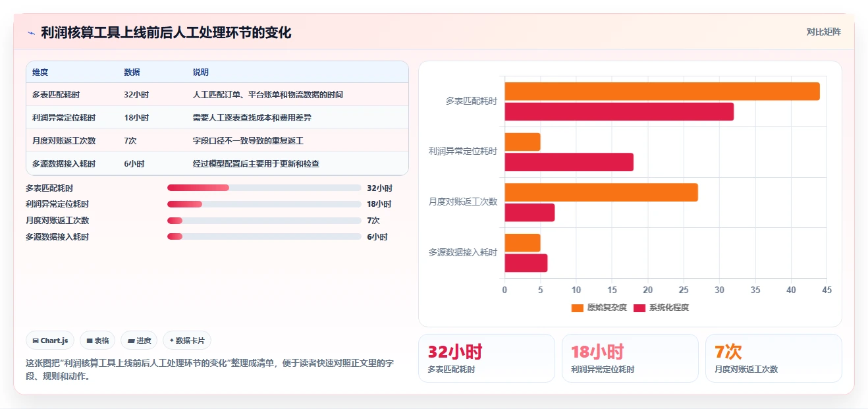868x409 pixels.
Task: Click table cell 多源数据接入耗时
Action: (64, 164)
